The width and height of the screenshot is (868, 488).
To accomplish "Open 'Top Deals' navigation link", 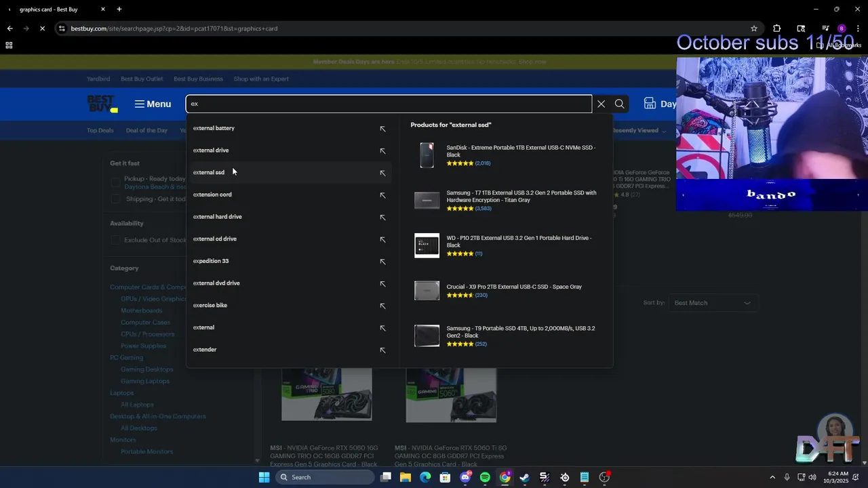I will point(100,130).
